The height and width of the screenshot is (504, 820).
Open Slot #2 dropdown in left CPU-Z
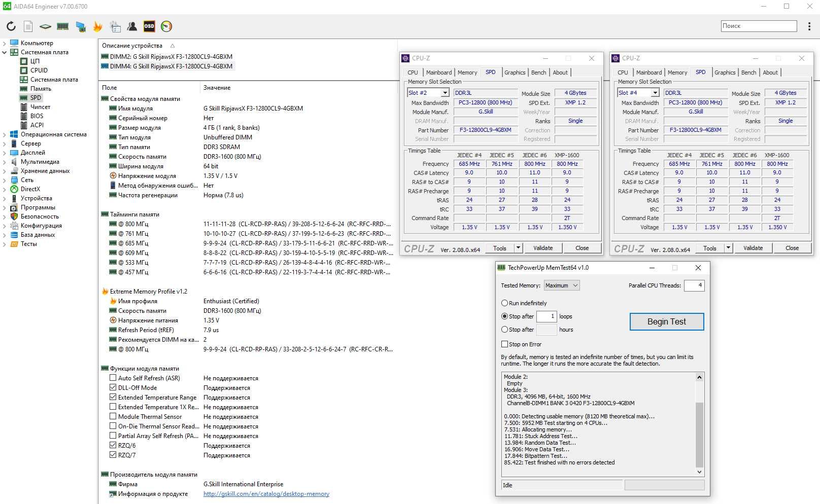click(x=445, y=93)
